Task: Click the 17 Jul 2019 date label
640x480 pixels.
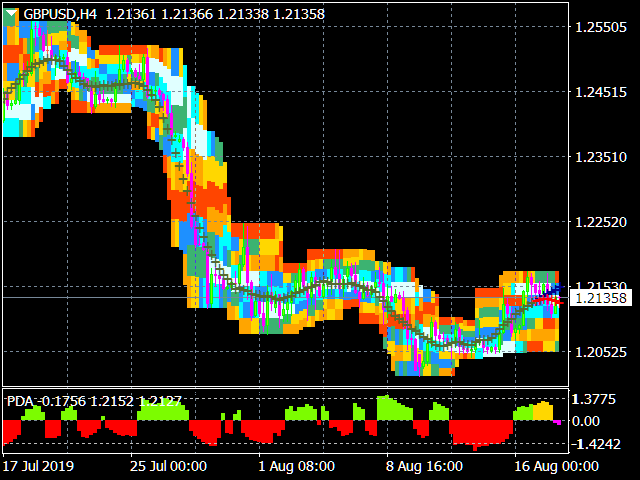Action: click(x=38, y=466)
